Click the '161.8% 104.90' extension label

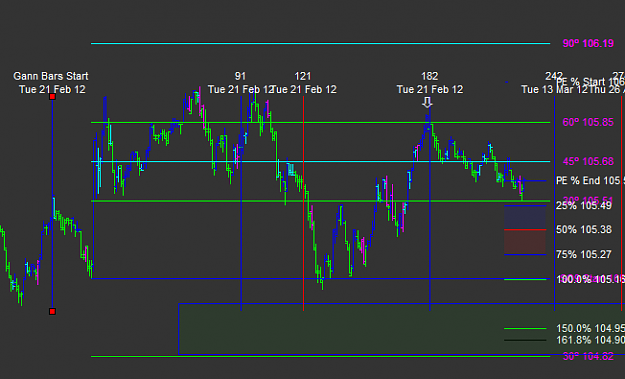590,340
